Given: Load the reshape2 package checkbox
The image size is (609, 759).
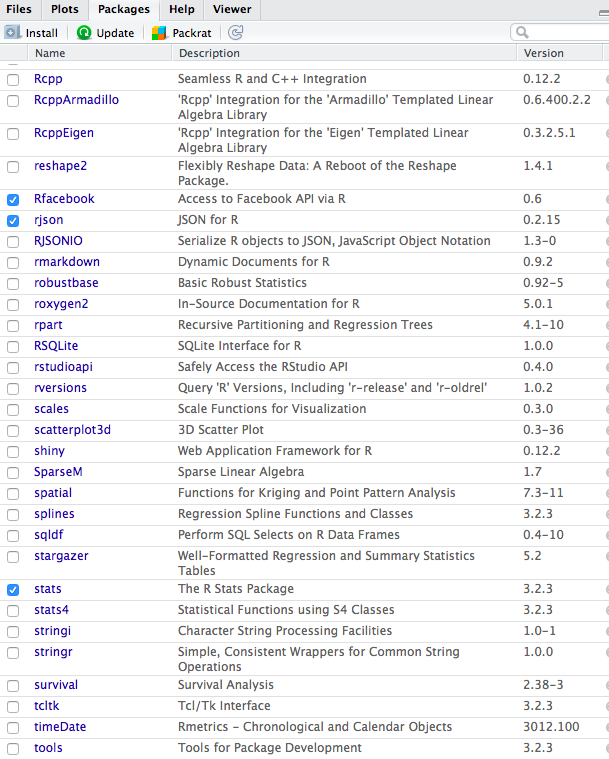Looking at the screenshot, I should (x=13, y=167).
